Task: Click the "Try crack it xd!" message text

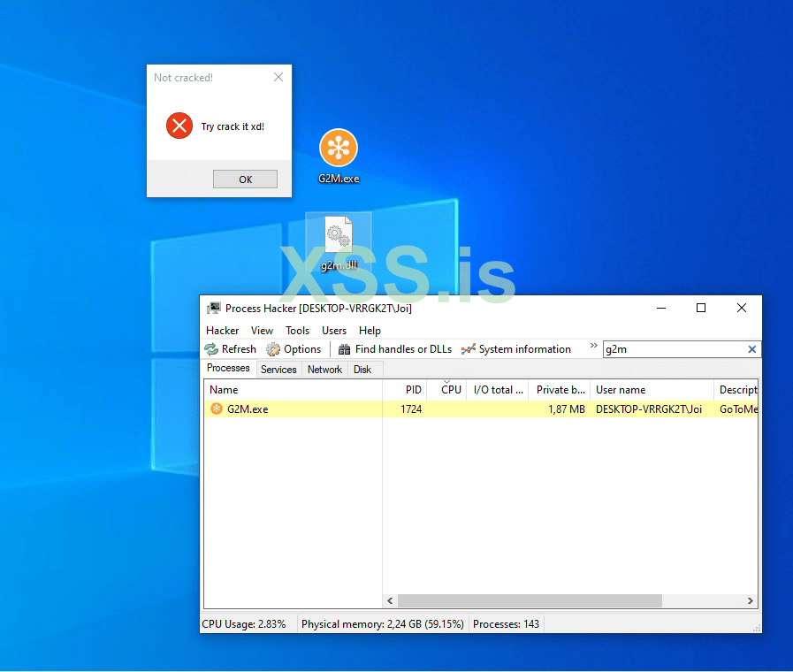Action: coord(233,126)
